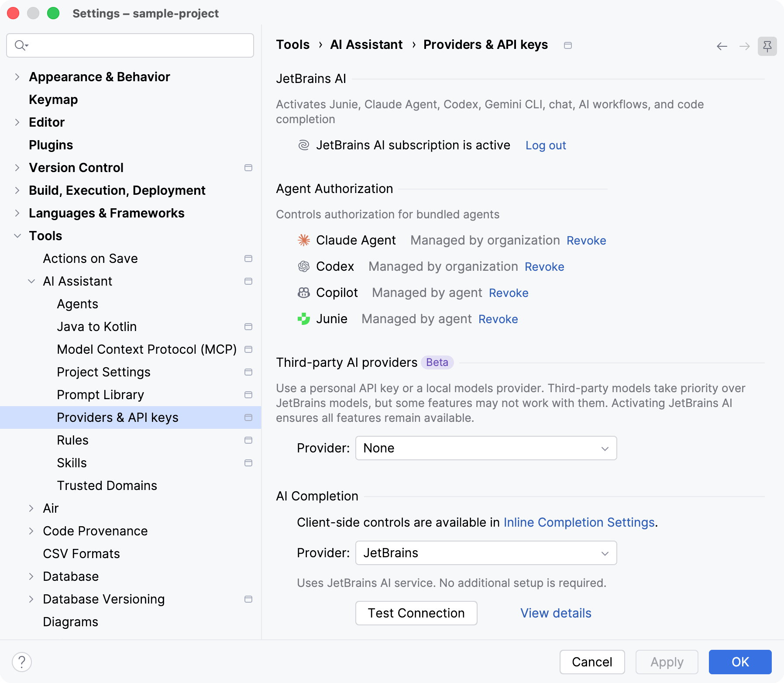Click project-scope icon beside Actions on Save
The image size is (784, 683).
point(248,259)
